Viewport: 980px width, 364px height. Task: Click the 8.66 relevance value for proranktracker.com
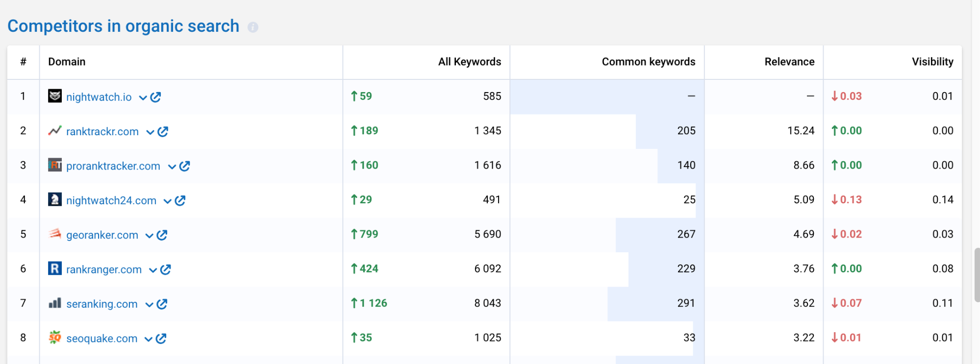click(804, 165)
